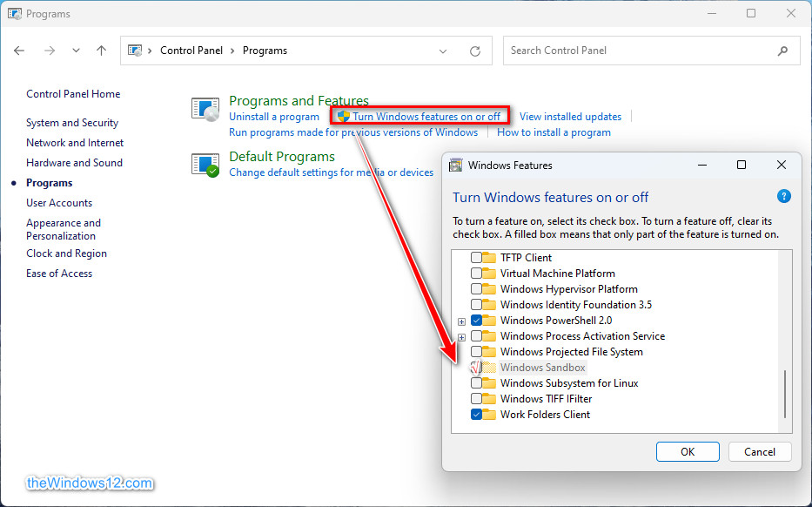This screenshot has width=812, height=507.
Task: Click Windows Hypervisor Platform folder icon
Action: coord(489,288)
